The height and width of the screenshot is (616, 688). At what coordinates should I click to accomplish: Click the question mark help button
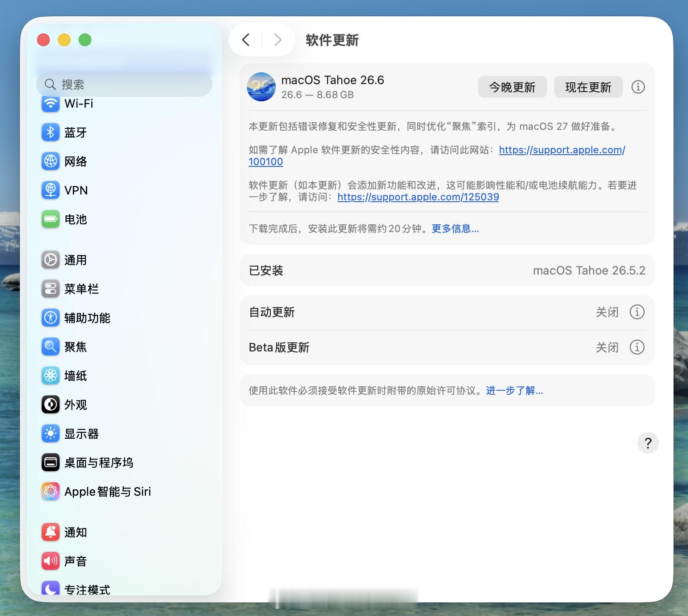[x=648, y=443]
